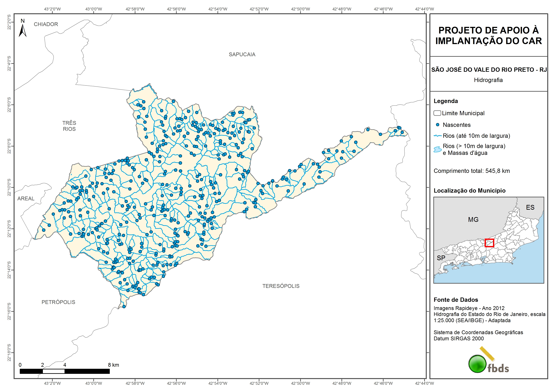Image resolution: width=555 pixels, height=392 pixels.
Task: Click the CHIADOR label
Action: pos(46,24)
